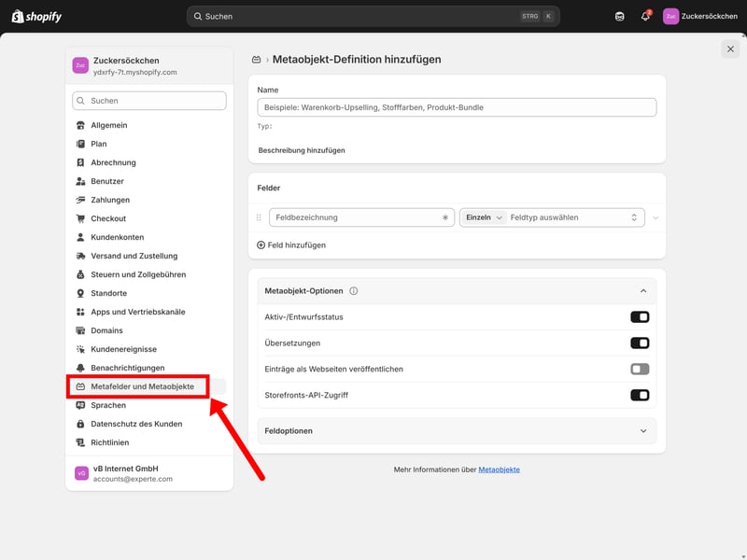Open the Einzeln selector dropdown
747x560 pixels.
[484, 217]
